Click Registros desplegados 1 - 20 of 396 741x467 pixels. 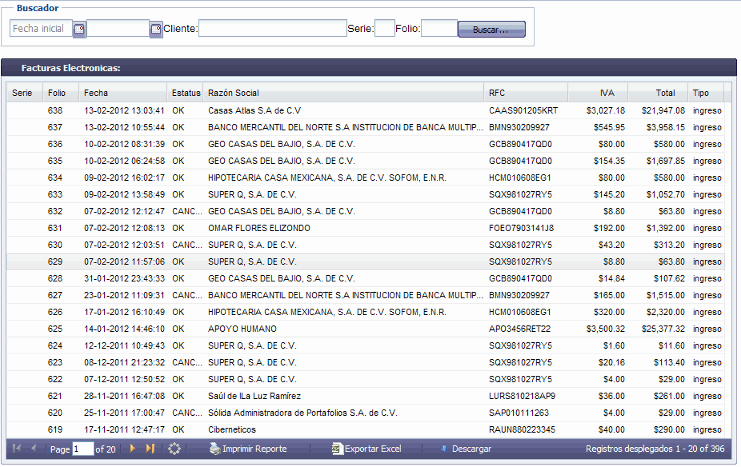pyautogui.click(x=655, y=449)
